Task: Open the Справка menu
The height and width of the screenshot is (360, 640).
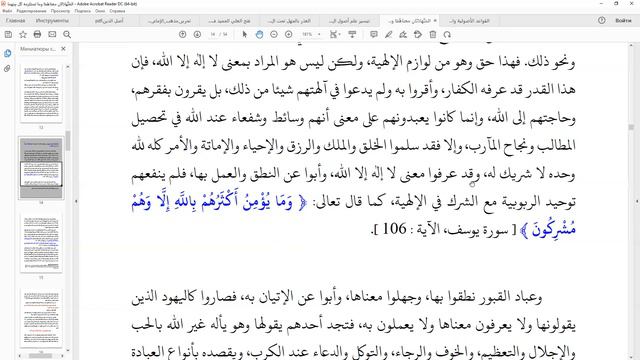Action: click(117, 11)
